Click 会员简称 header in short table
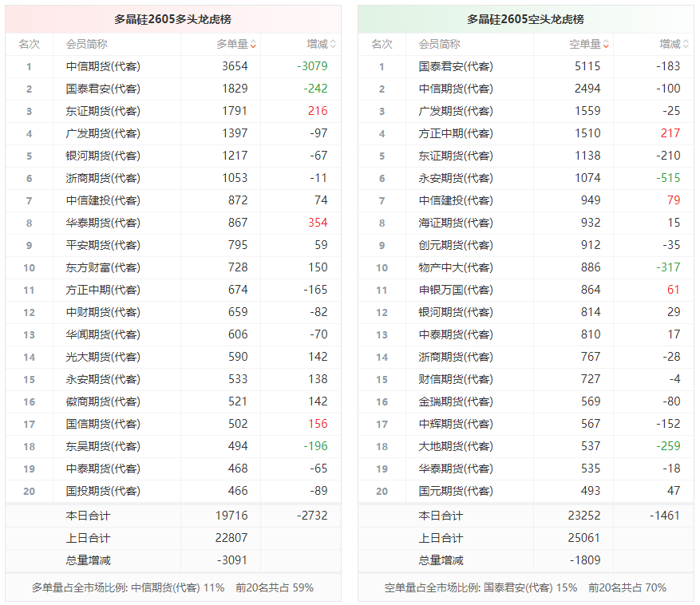Screen dimensions: 700x605 (x=439, y=44)
